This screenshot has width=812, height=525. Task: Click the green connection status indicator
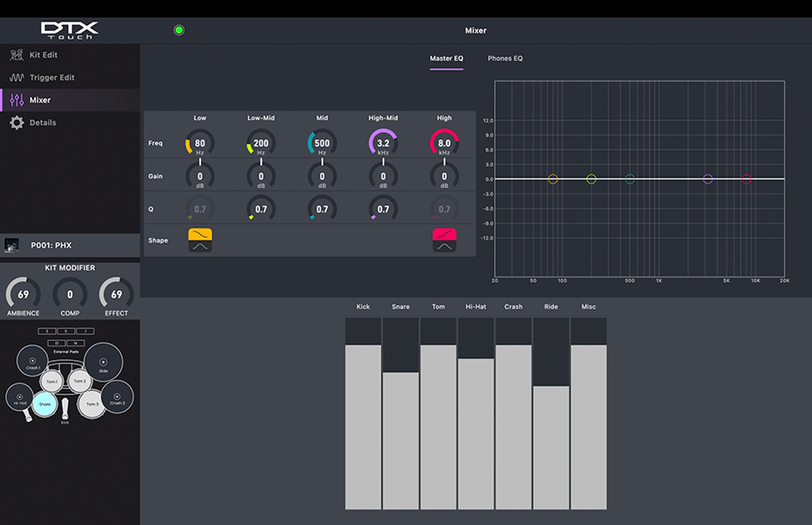[x=179, y=30]
